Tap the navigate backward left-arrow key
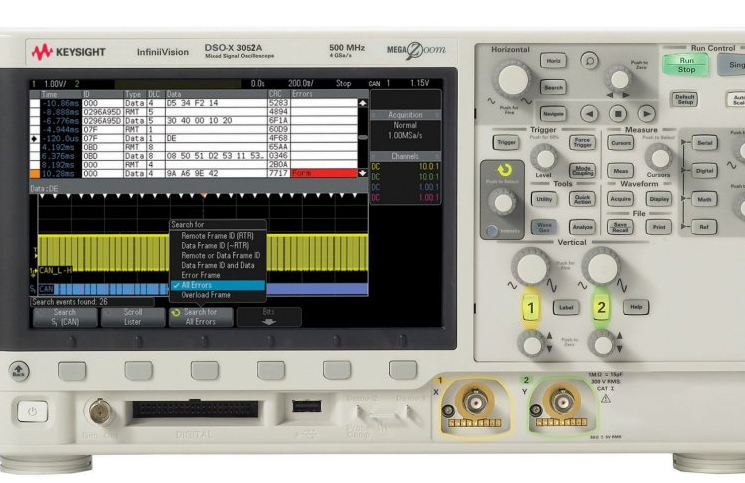Image resolution: width=745 pixels, height=483 pixels. [590, 114]
